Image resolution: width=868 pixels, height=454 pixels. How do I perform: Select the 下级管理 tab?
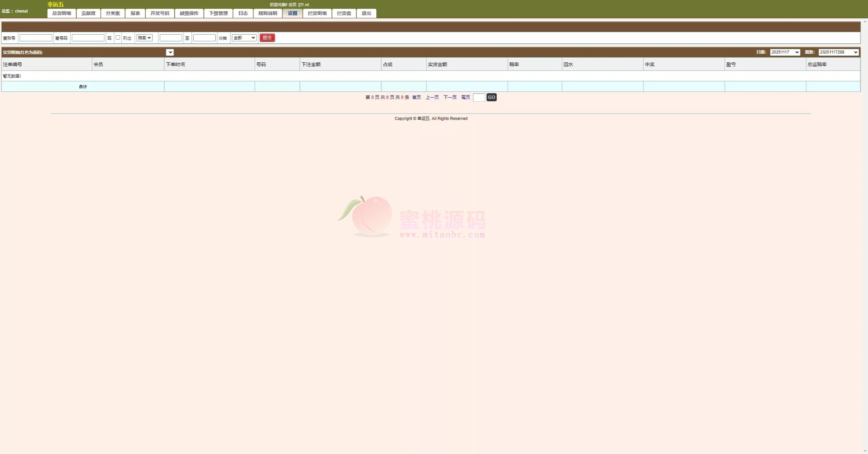coord(218,13)
